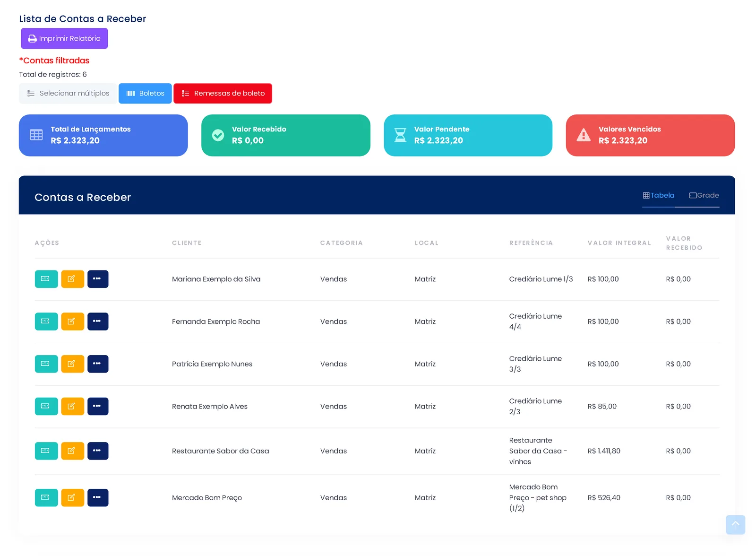Open more options for Mercado Bom Preço

98,498
